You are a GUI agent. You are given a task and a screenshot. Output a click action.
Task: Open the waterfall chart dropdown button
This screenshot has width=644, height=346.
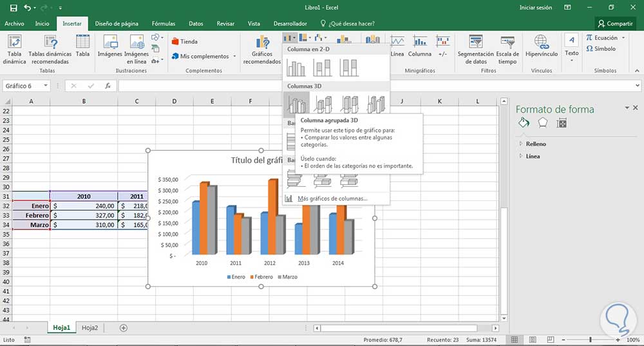(320, 38)
